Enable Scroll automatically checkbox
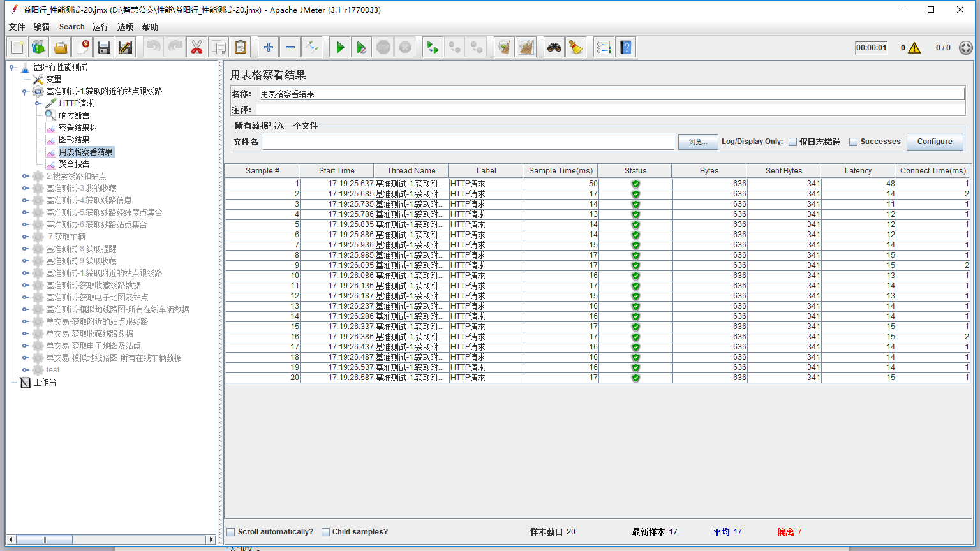 tap(231, 532)
